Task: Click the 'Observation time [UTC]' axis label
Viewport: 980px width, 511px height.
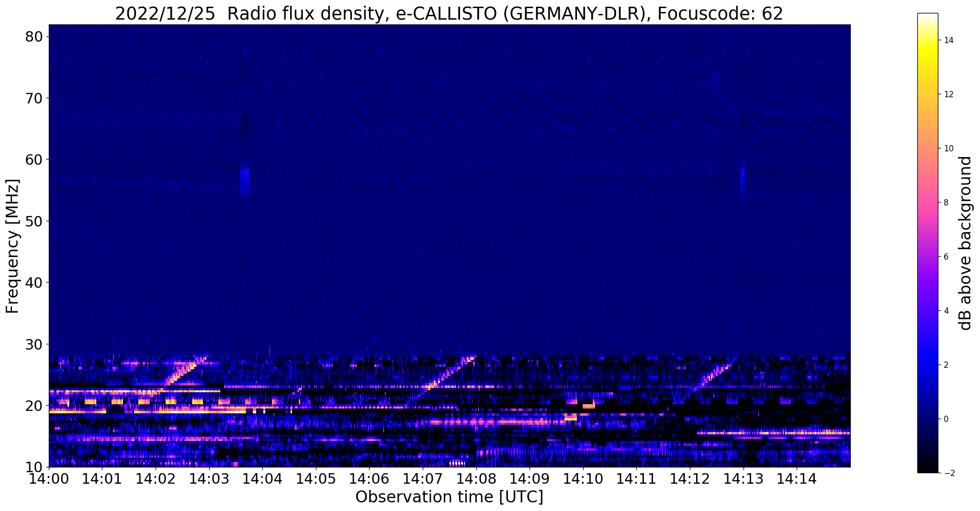Action: point(449,497)
